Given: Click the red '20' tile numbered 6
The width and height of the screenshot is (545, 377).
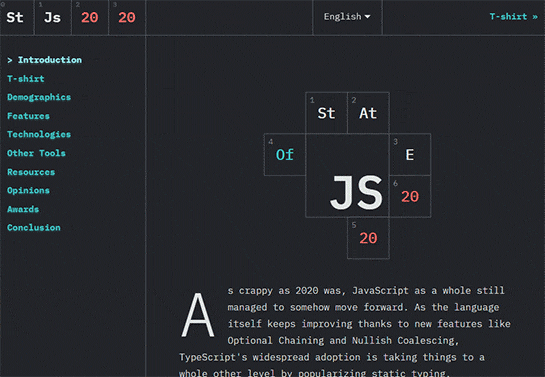Looking at the screenshot, I should tap(410, 196).
